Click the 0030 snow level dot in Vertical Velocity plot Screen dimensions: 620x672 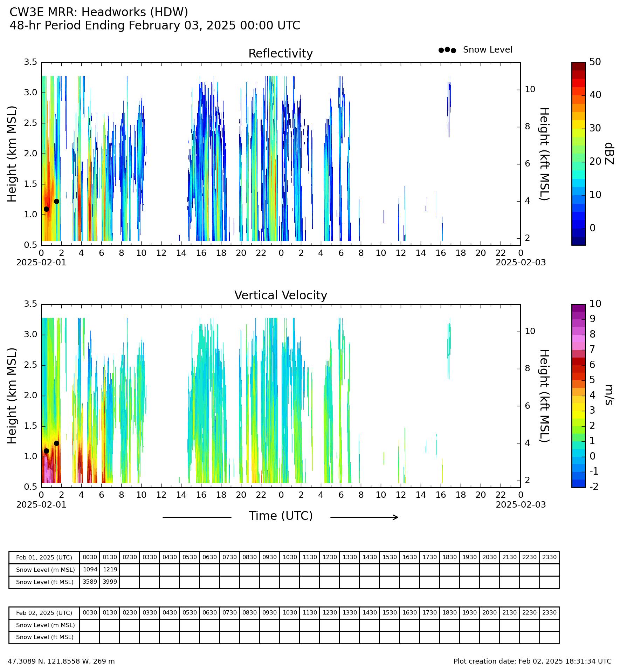click(46, 451)
